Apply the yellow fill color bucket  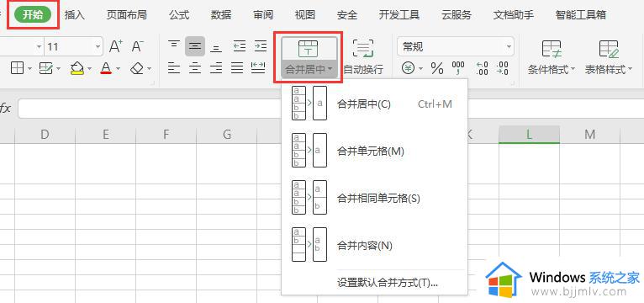[77, 68]
